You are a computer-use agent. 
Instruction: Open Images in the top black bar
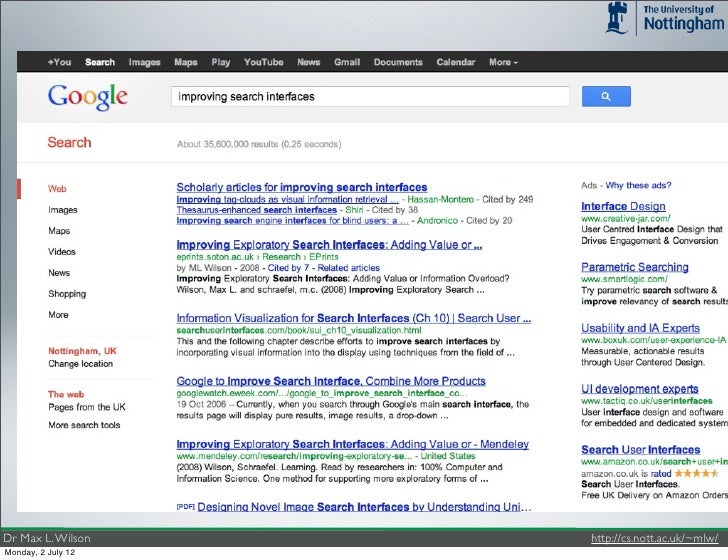coord(144,62)
